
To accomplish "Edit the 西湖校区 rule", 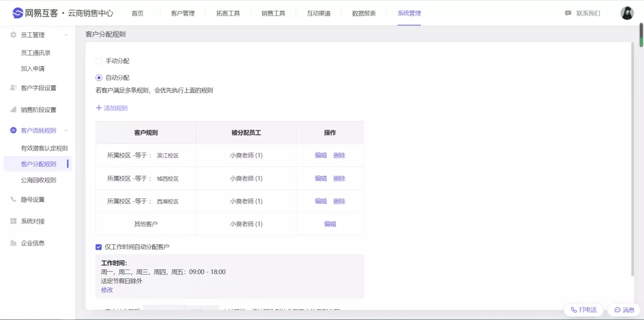I will click(321, 201).
